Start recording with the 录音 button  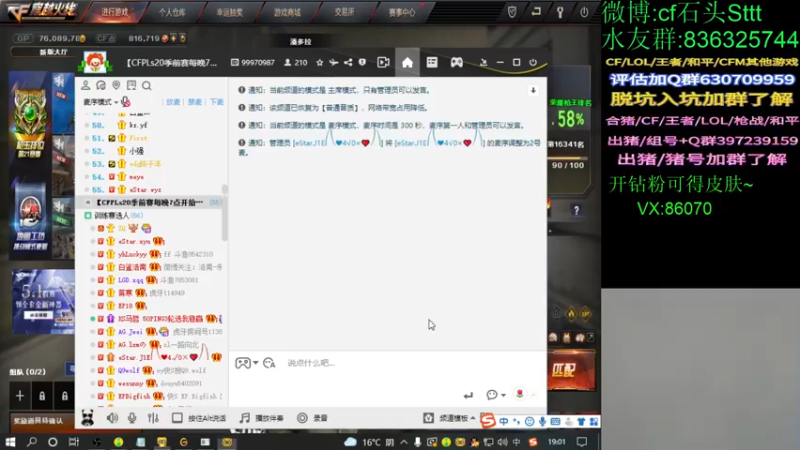click(x=312, y=418)
